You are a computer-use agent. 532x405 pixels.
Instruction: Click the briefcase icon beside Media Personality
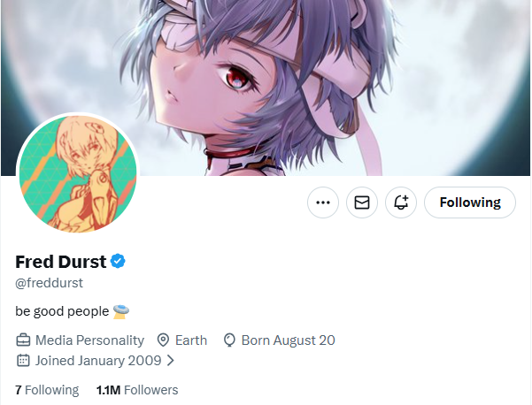tap(23, 340)
